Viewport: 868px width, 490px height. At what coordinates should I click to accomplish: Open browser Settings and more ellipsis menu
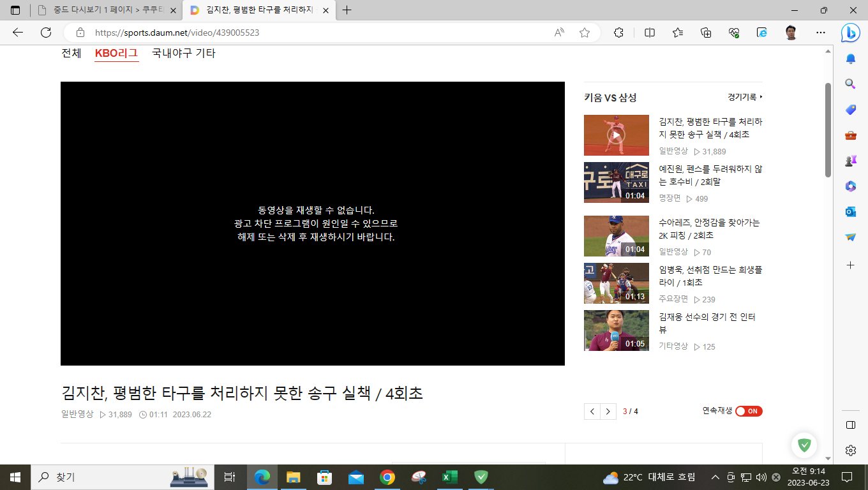[821, 33]
